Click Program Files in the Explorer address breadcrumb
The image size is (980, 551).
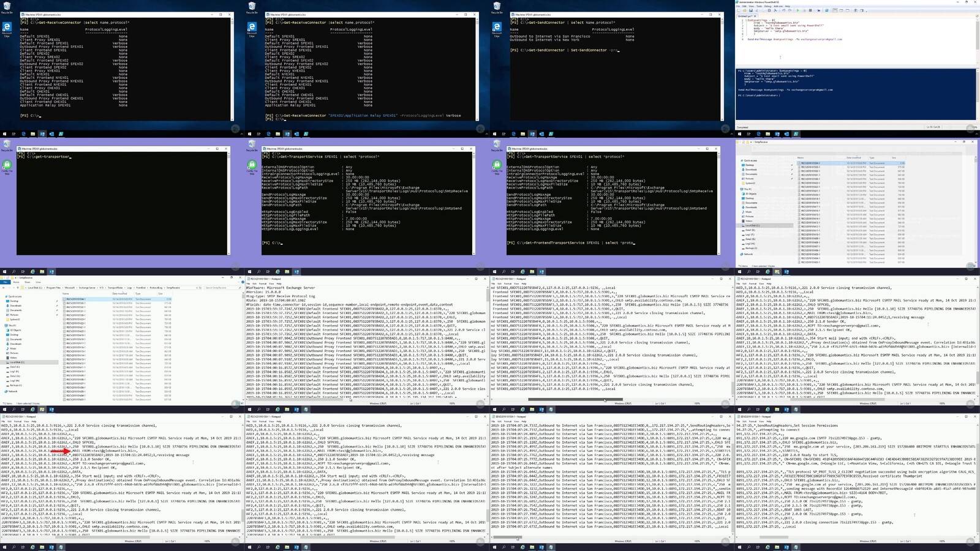click(53, 287)
